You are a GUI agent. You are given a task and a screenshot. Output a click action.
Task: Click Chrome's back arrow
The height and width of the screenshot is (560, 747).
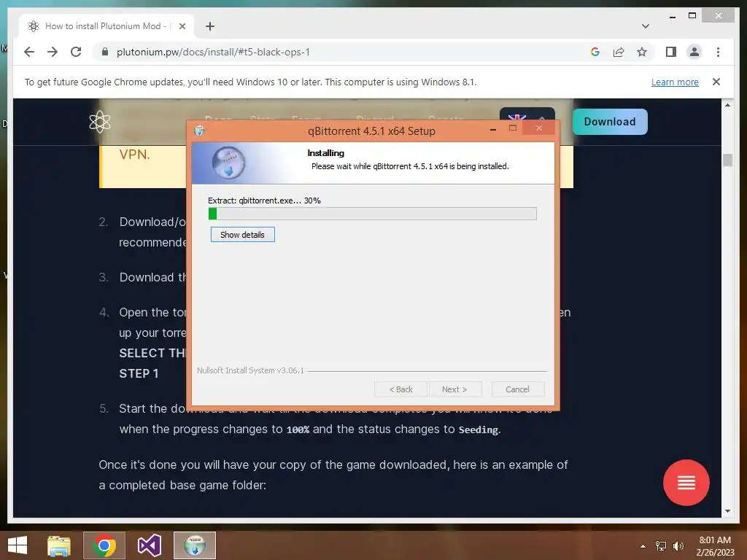tap(29, 52)
